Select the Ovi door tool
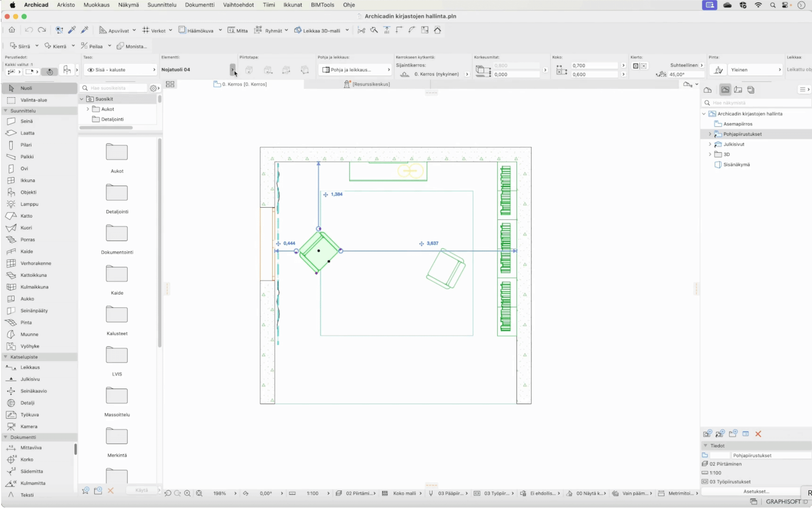 click(39, 168)
